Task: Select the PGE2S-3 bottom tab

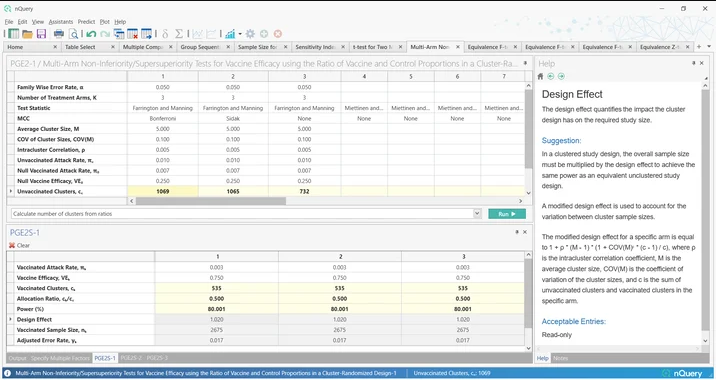Action: (157, 358)
